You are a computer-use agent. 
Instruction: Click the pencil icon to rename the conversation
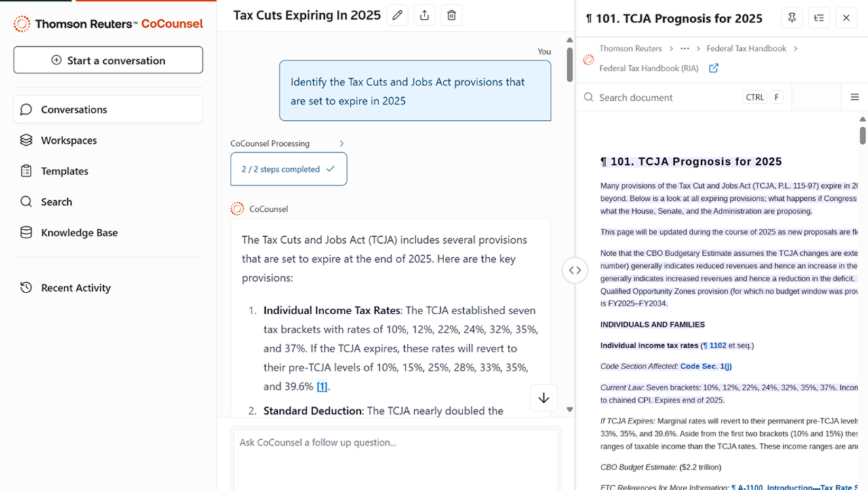click(397, 15)
